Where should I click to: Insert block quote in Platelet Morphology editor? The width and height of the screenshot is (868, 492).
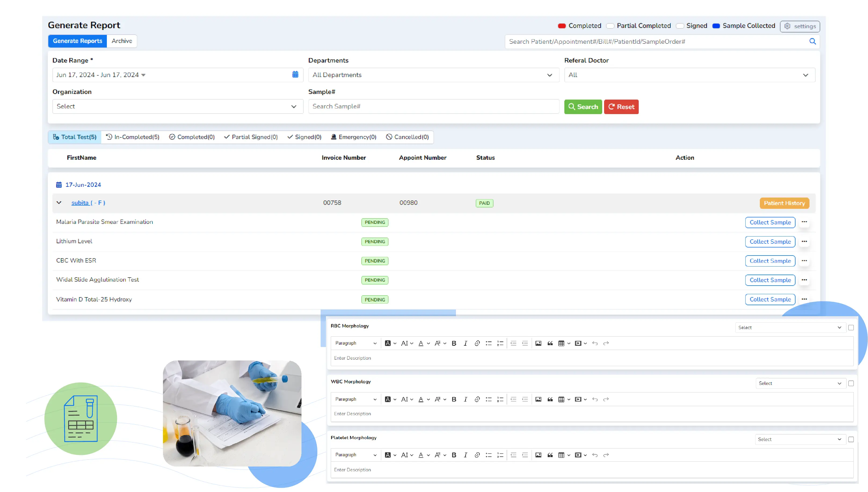pyautogui.click(x=550, y=455)
